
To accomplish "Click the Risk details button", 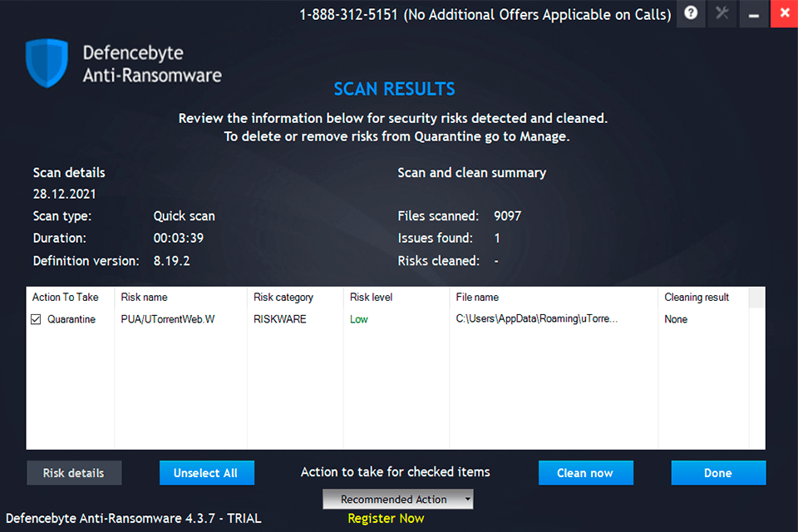I will click(x=74, y=473).
